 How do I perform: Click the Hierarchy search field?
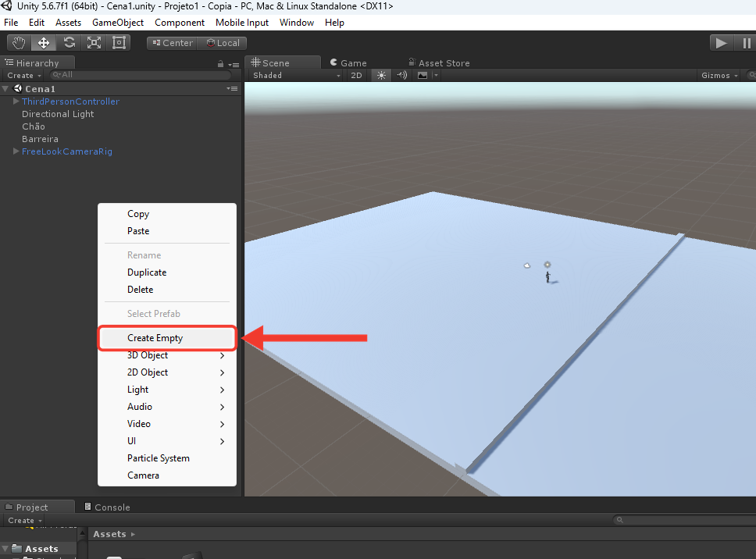click(141, 75)
